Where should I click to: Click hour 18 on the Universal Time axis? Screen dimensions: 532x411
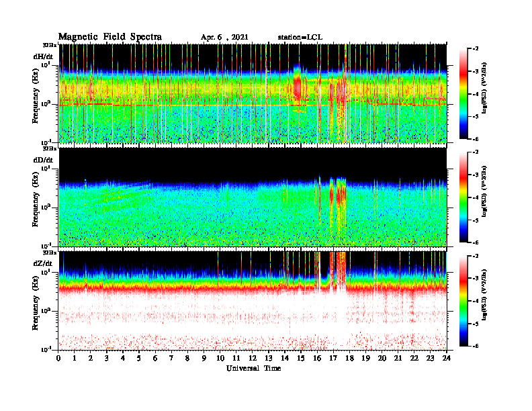(x=349, y=358)
